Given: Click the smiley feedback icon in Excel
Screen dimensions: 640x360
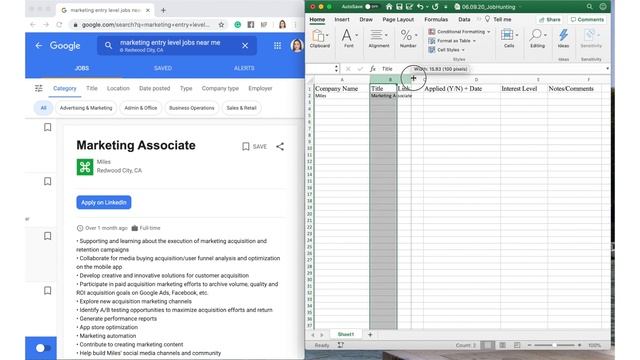Looking at the screenshot, I should pyautogui.click(x=602, y=7).
